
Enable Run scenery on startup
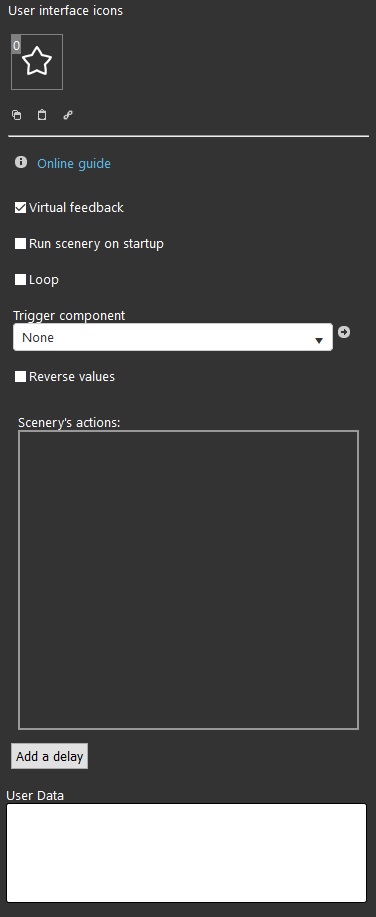click(20, 243)
